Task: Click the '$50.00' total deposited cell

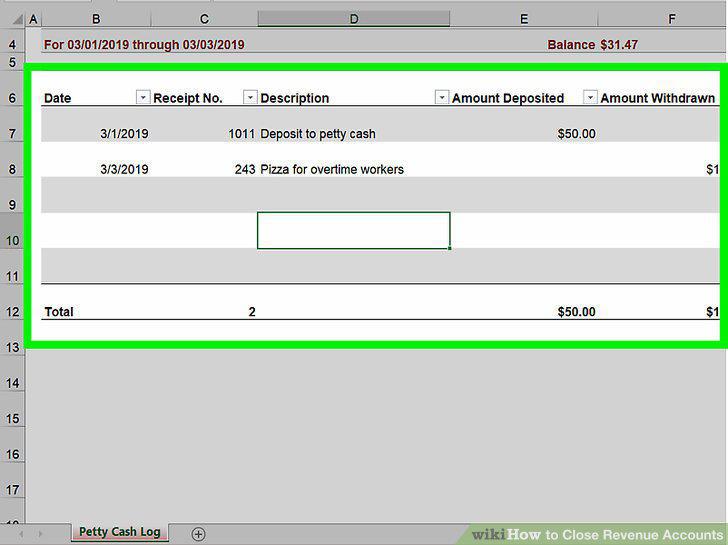Action: pyautogui.click(x=576, y=311)
